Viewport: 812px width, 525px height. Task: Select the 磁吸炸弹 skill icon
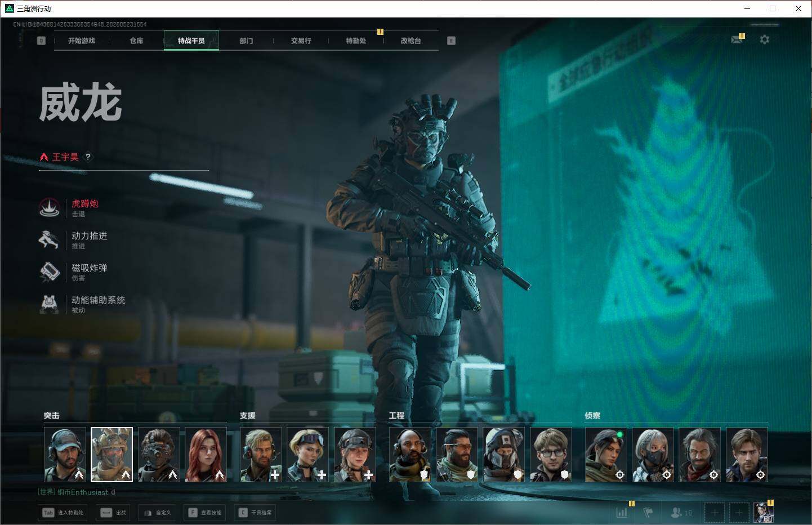[49, 272]
